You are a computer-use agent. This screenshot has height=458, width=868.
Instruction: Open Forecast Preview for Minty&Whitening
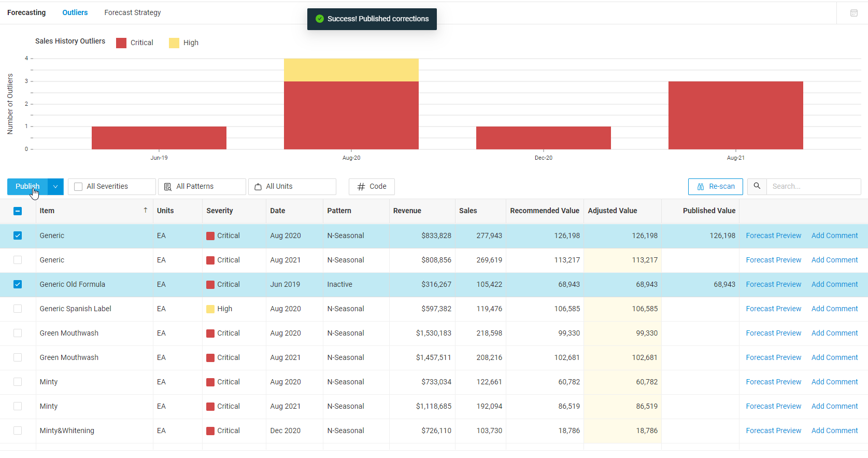pyautogui.click(x=774, y=431)
